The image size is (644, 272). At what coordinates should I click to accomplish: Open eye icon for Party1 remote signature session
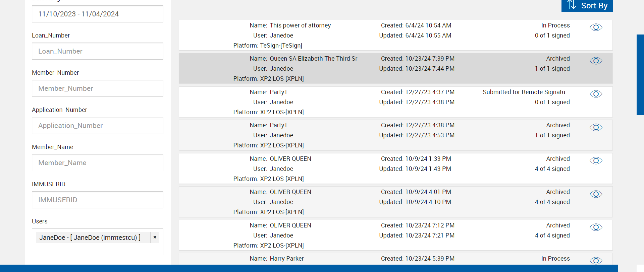(596, 94)
